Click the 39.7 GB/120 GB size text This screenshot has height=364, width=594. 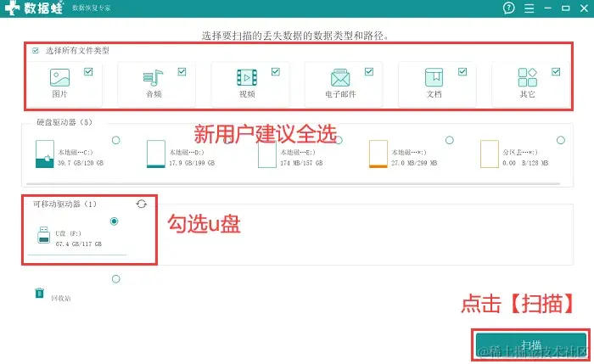[81, 163]
